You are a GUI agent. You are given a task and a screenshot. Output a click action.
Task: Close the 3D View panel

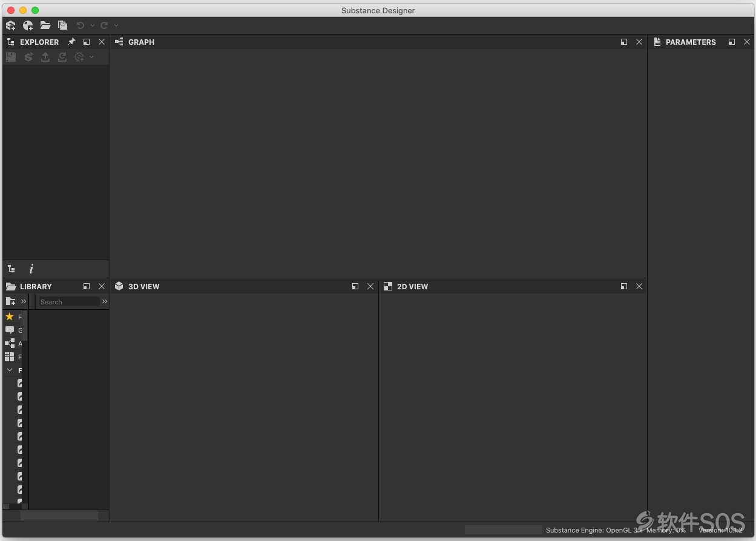(370, 286)
